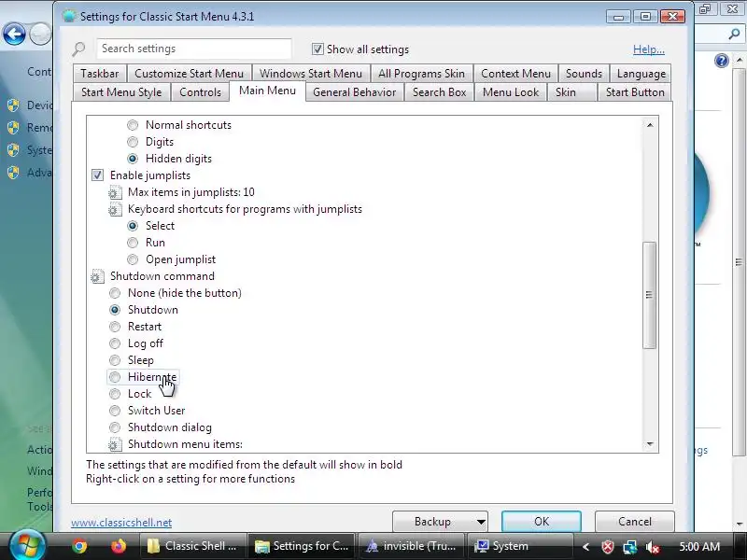Select the Restart shutdown command
Viewport: 747px width, 560px height.
pos(115,327)
